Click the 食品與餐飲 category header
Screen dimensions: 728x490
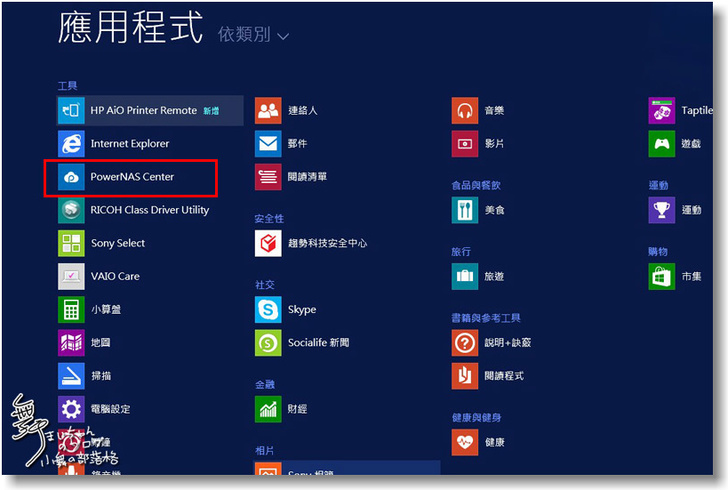pyautogui.click(x=476, y=185)
